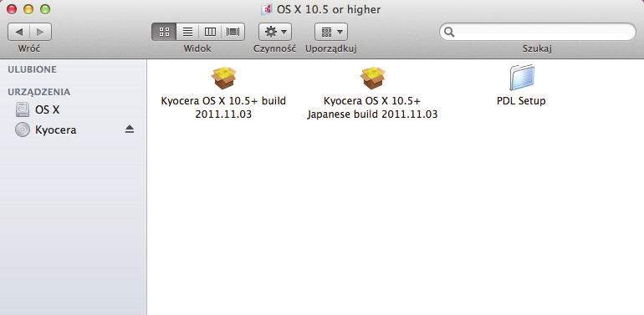The width and height of the screenshot is (644, 315).
Task: Click the PDL Setup label
Action: [521, 101]
